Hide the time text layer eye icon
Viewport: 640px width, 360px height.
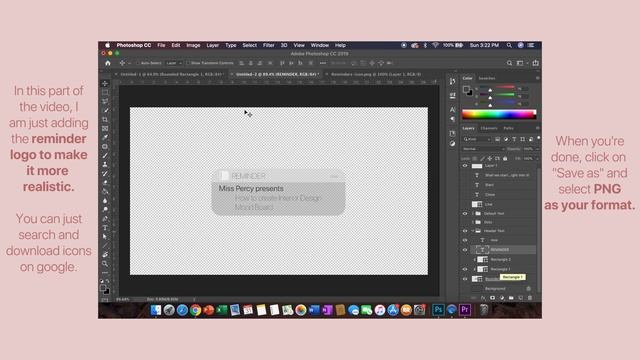(x=464, y=240)
